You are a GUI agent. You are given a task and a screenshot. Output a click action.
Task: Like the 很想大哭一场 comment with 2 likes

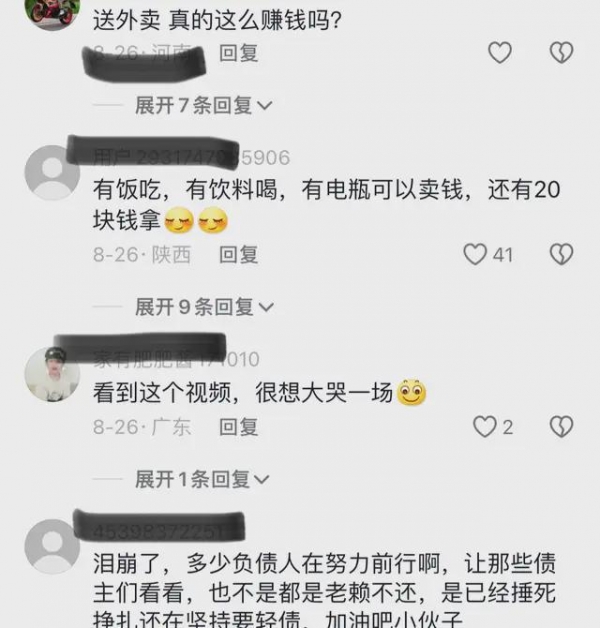(x=485, y=427)
